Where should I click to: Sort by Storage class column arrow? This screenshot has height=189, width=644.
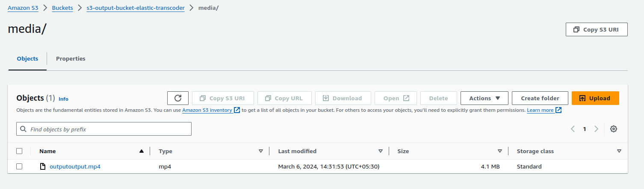(x=619, y=151)
